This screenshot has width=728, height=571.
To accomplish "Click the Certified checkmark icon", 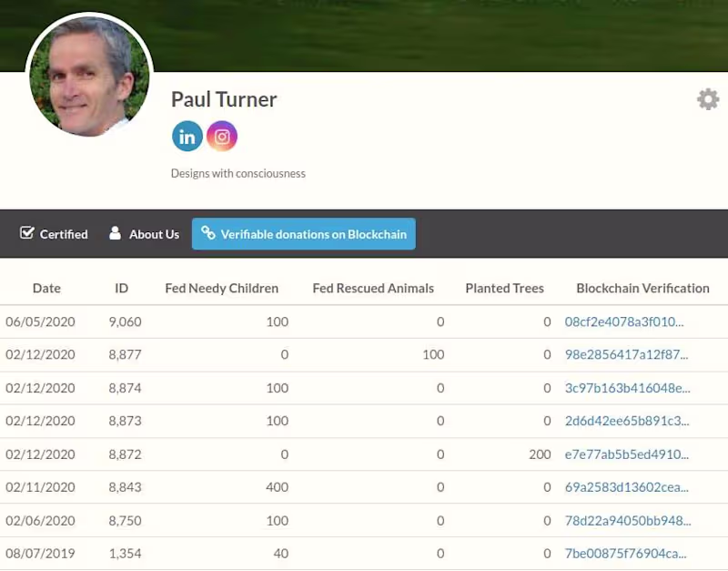I will (27, 233).
